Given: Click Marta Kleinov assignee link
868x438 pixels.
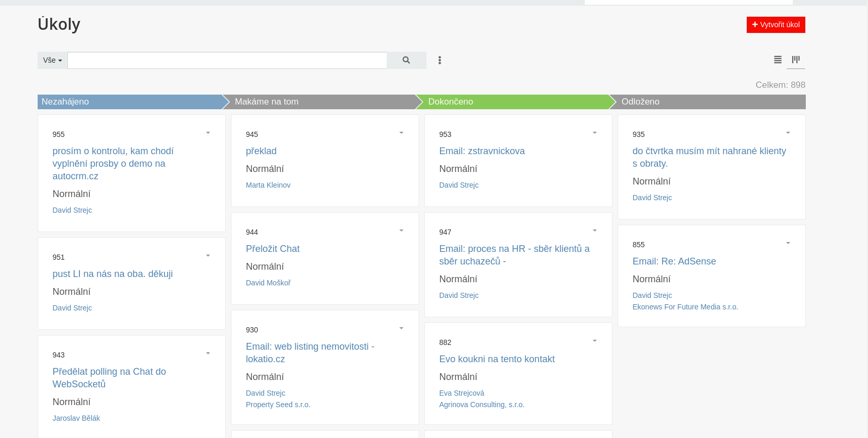Looking at the screenshot, I should point(268,185).
